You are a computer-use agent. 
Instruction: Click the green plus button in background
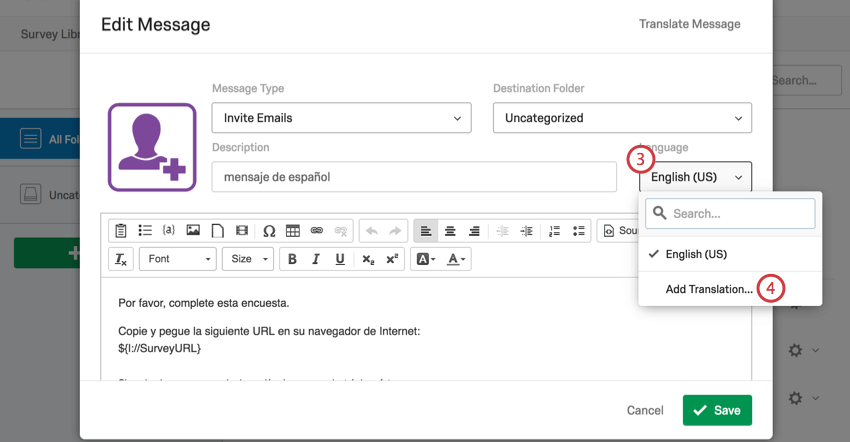(48, 253)
